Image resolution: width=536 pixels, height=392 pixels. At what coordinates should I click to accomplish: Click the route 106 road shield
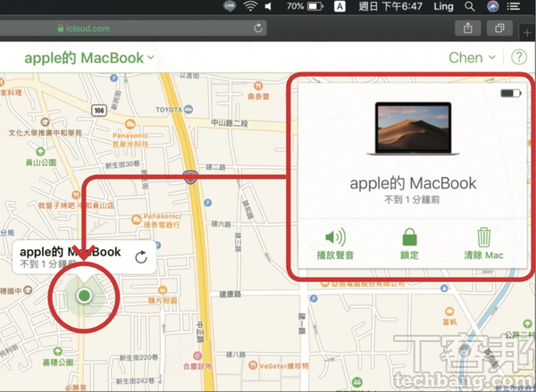99,110
